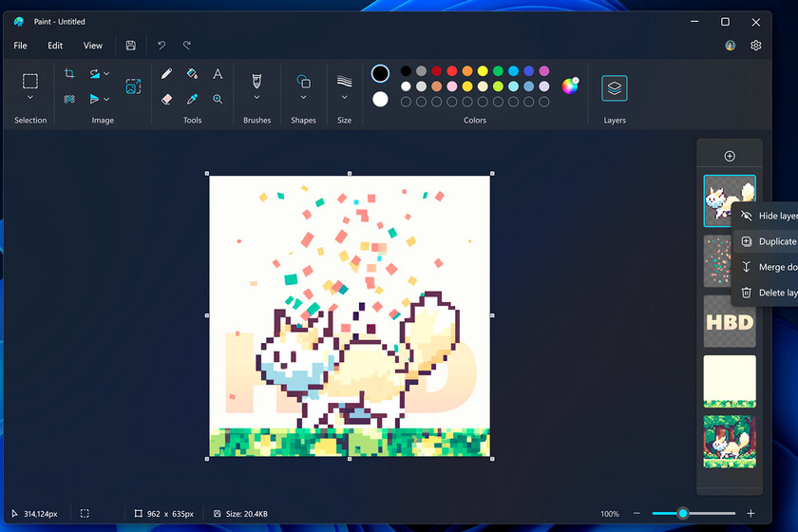Select the HBD text layer thumbnail
The width and height of the screenshot is (798, 532).
[730, 321]
